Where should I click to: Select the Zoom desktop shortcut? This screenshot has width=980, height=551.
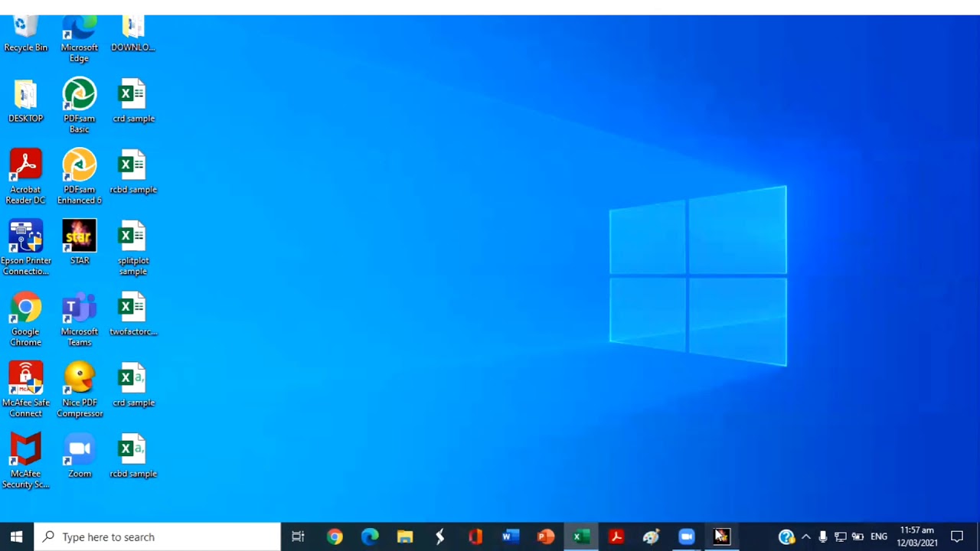(x=79, y=457)
